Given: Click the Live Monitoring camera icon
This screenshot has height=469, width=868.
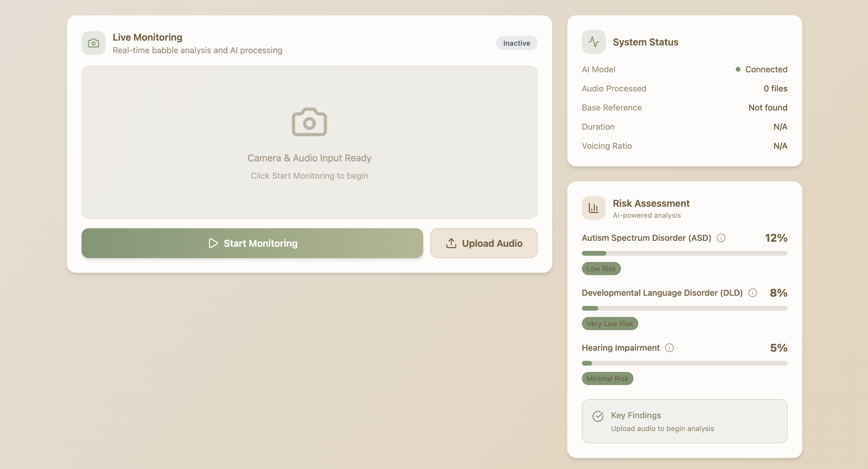Looking at the screenshot, I should [x=93, y=43].
